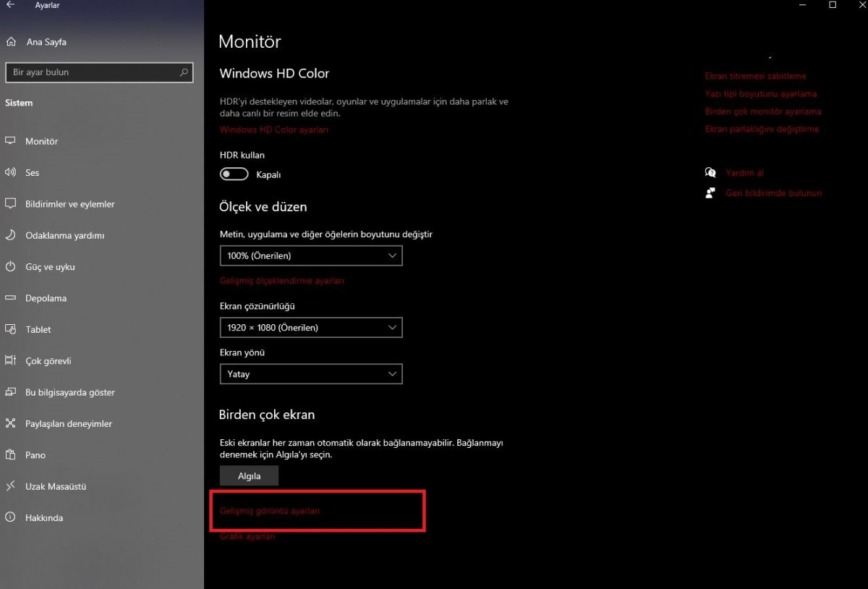Click the Geri bildirimde bulunun feedback icon
This screenshot has width=868, height=589.
click(x=710, y=193)
